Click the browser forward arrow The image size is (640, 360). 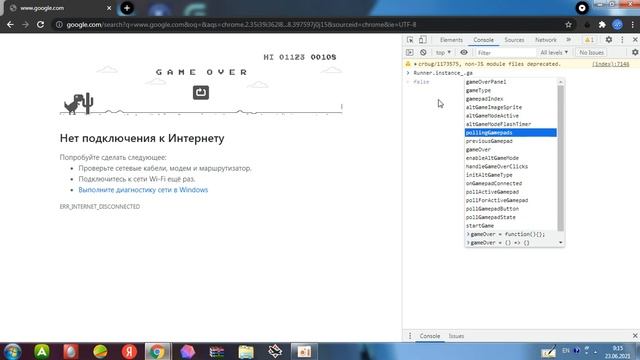(x=25, y=24)
